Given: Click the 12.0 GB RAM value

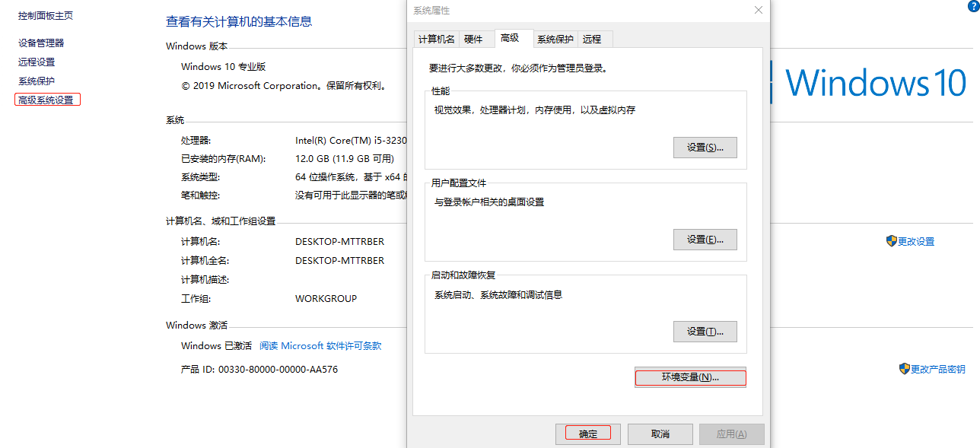Looking at the screenshot, I should tap(345, 159).
